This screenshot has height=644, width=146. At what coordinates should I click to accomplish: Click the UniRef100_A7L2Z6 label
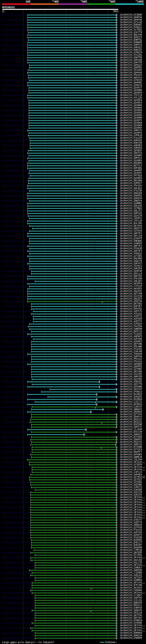click(x=131, y=98)
